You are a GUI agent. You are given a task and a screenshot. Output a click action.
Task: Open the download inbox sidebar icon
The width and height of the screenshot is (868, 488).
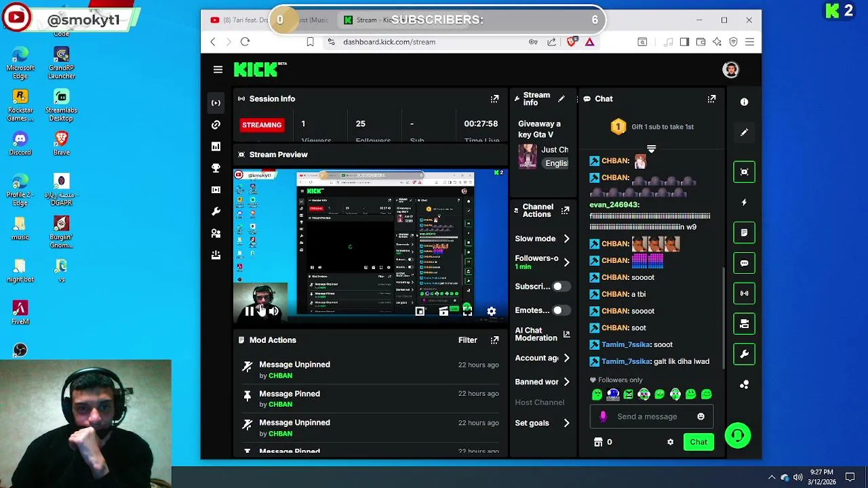click(216, 255)
